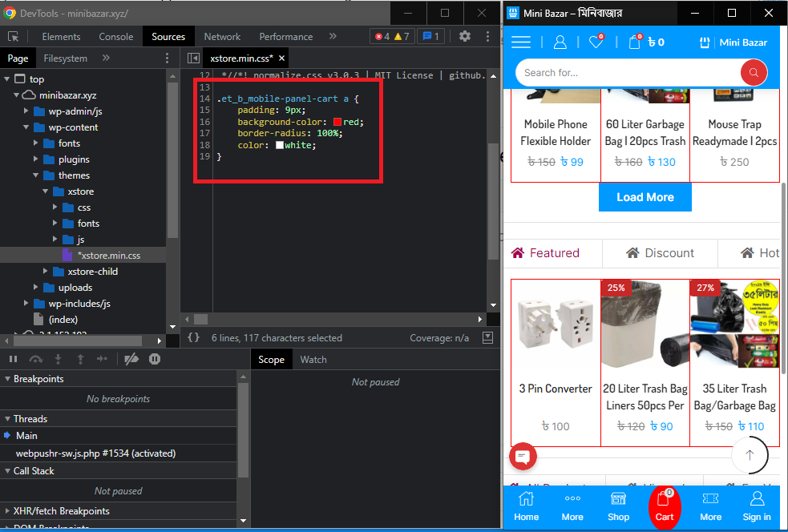Click white color swatch on color property

pyautogui.click(x=280, y=145)
